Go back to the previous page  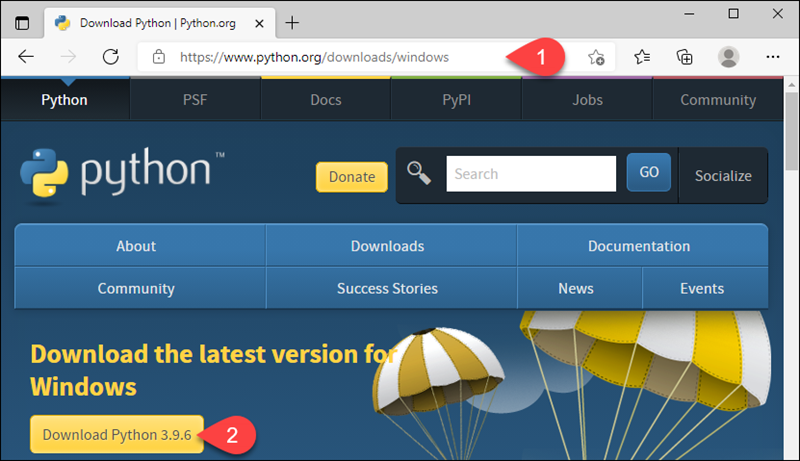pos(26,57)
